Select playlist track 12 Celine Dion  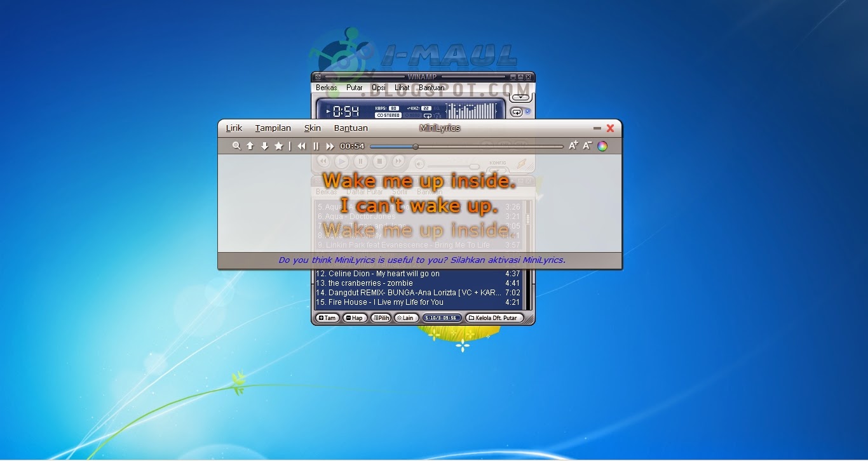tap(419, 274)
